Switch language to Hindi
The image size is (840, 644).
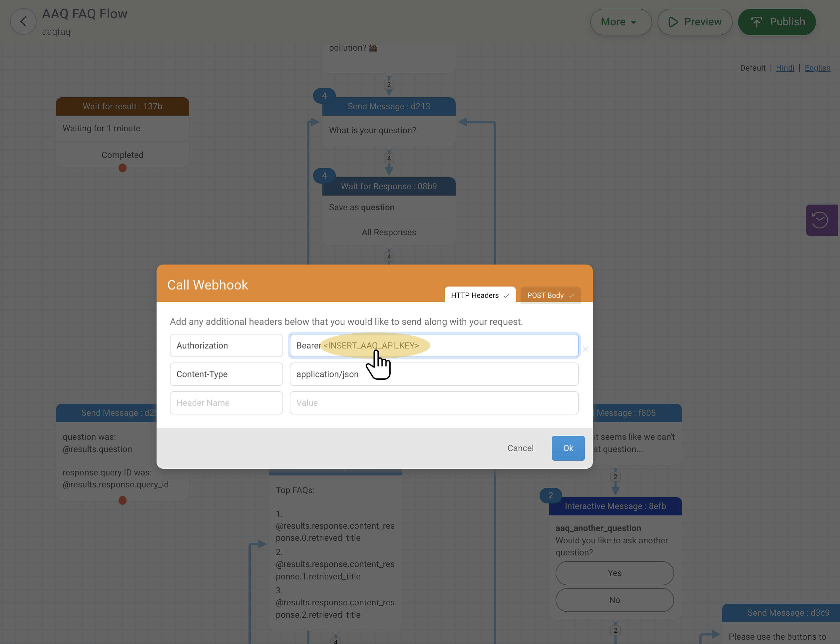(x=785, y=68)
